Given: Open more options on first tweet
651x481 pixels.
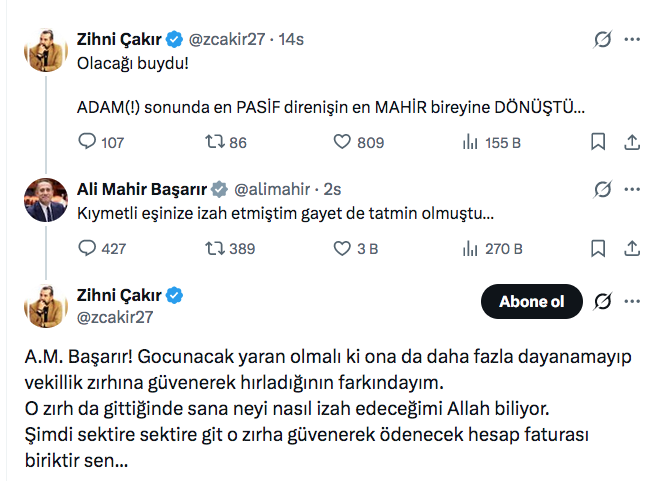Looking at the screenshot, I should (x=632, y=40).
